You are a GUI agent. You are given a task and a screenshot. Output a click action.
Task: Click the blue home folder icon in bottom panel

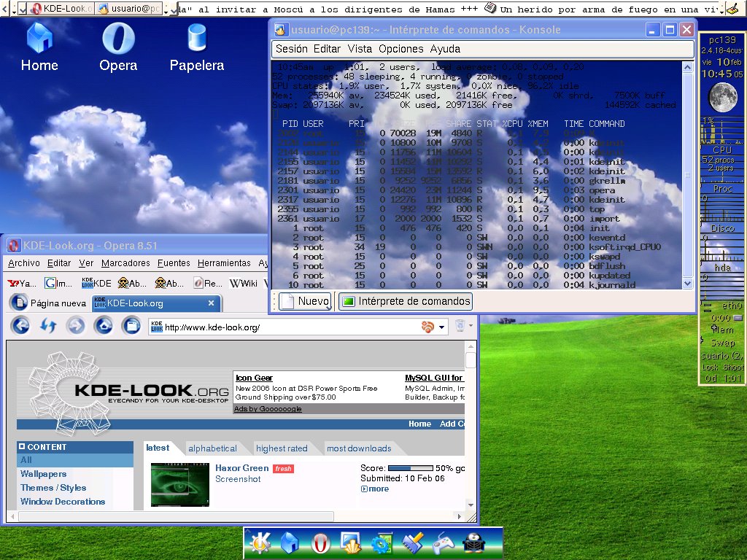pos(290,543)
